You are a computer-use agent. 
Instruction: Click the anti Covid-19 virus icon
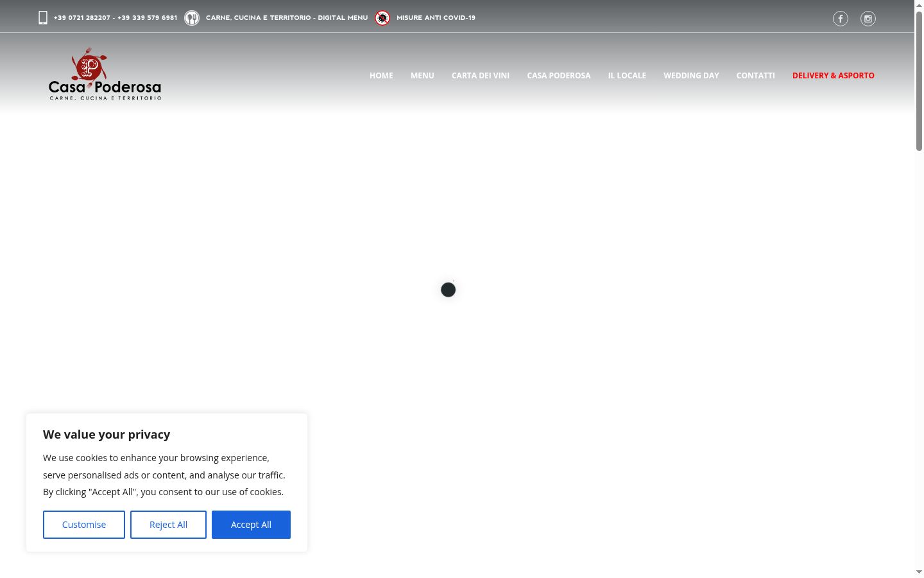382,18
